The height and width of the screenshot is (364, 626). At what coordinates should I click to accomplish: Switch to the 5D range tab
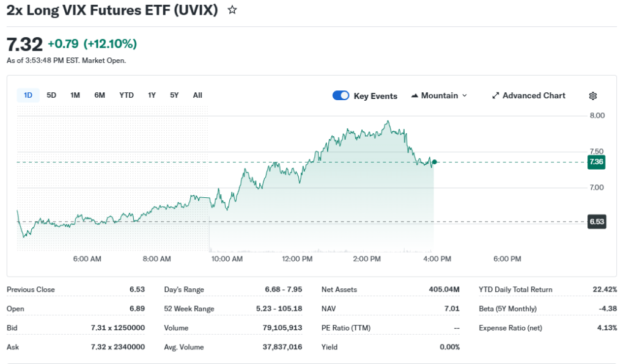point(51,95)
